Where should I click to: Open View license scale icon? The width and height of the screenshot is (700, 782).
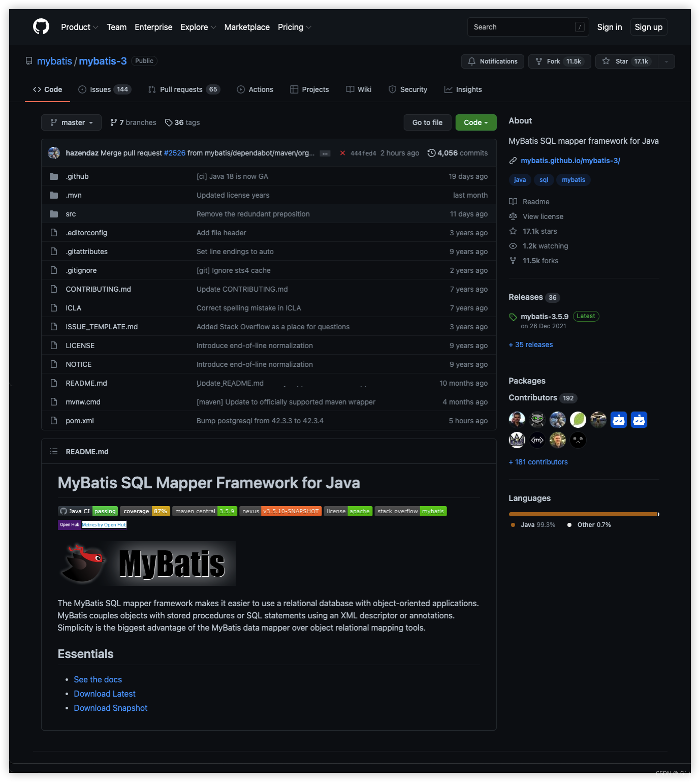[513, 216]
